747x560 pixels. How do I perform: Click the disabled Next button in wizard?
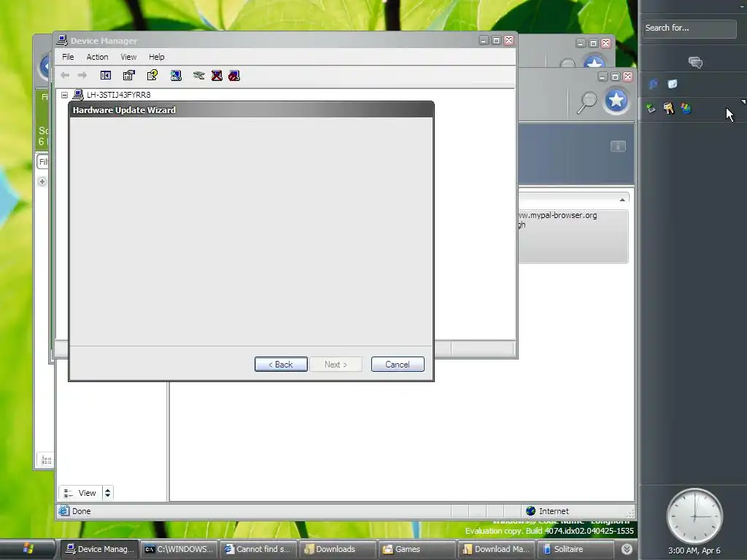click(x=336, y=365)
